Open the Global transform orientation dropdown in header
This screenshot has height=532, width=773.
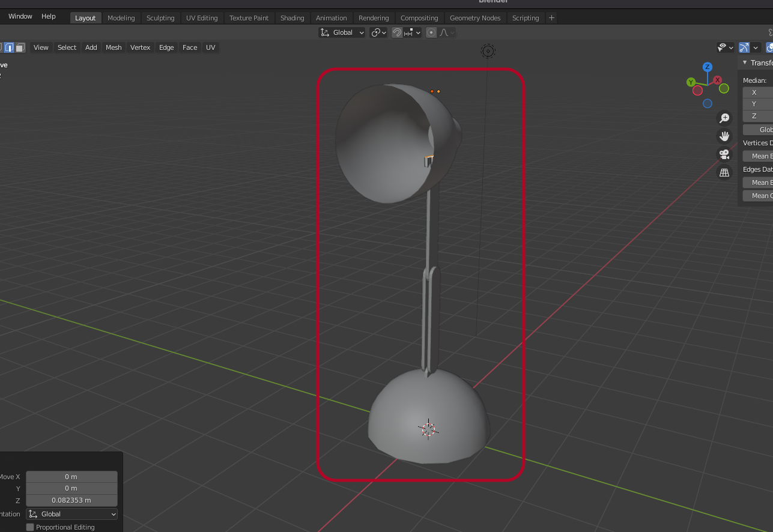point(342,32)
